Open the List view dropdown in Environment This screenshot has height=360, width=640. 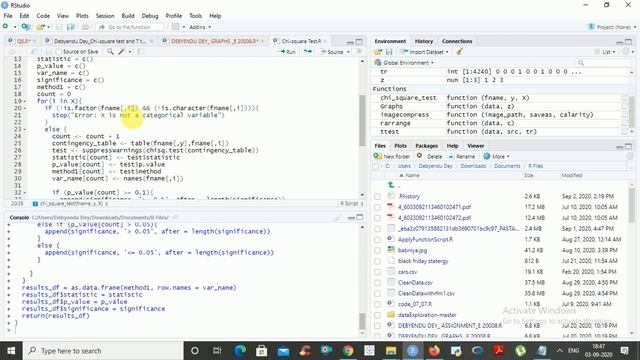pos(605,52)
